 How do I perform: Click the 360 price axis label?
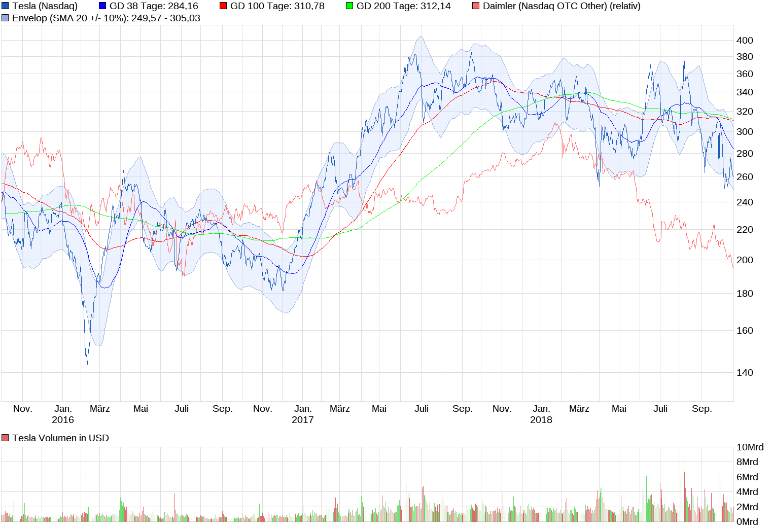pos(745,74)
